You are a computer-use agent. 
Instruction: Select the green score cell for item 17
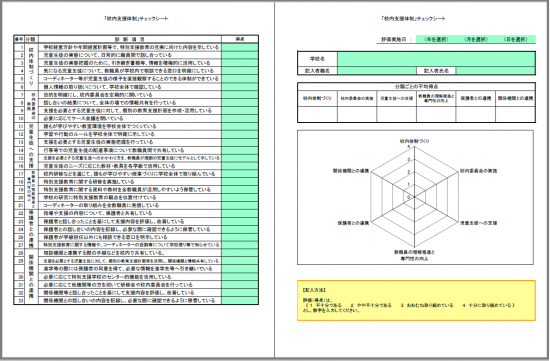click(x=240, y=174)
